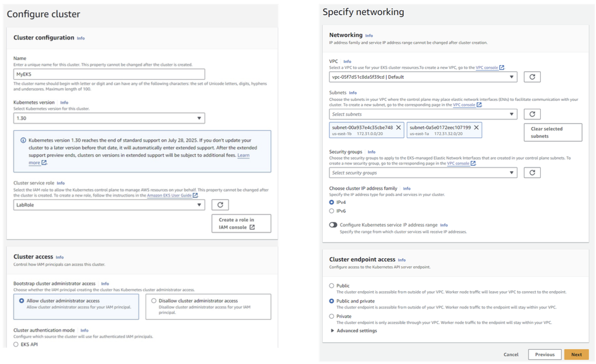596x364 pixels.
Task: Open the Amazon EKS User Guide link
Action: coord(169,195)
